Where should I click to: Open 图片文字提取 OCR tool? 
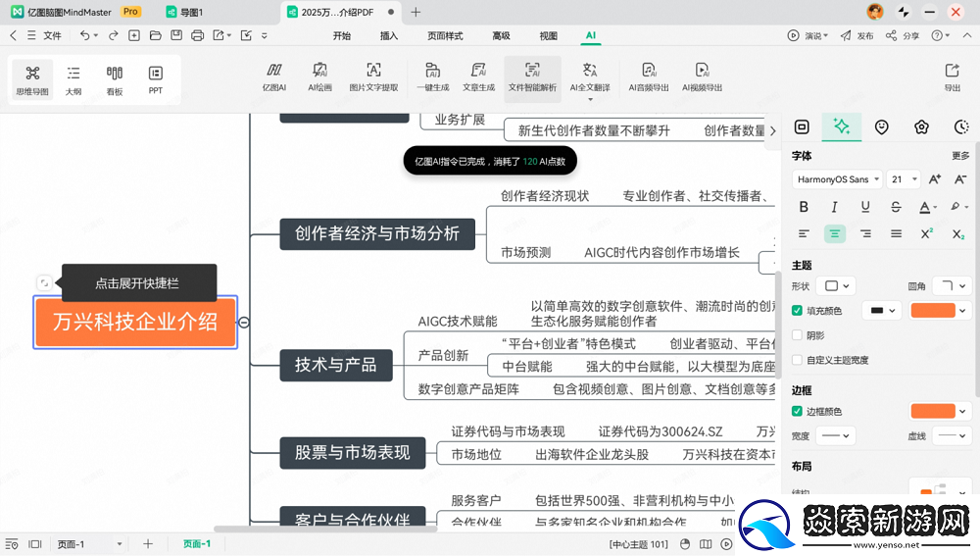pos(373,78)
